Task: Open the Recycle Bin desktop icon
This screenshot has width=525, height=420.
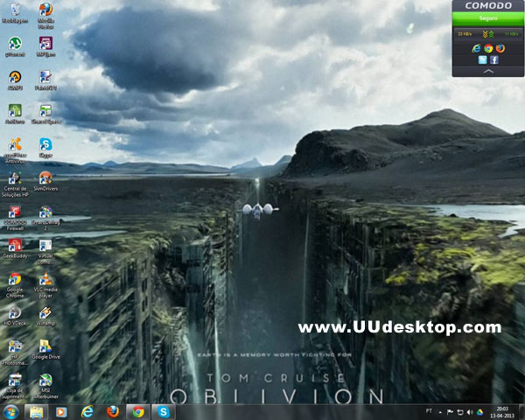Action: click(x=15, y=13)
